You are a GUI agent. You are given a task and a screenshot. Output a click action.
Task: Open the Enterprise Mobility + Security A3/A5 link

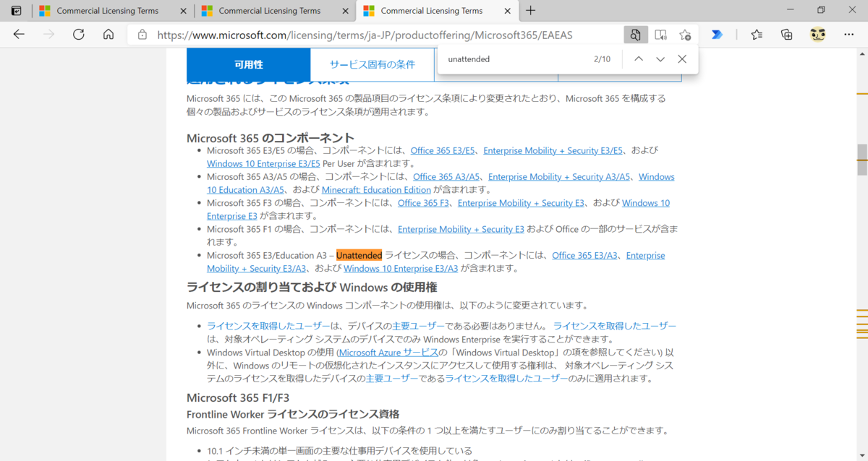click(x=559, y=177)
